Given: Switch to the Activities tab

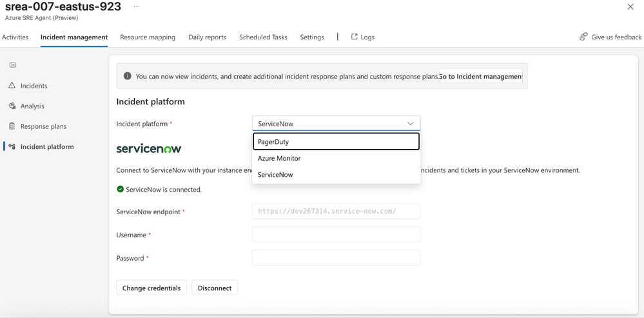Looking at the screenshot, I should pyautogui.click(x=15, y=37).
